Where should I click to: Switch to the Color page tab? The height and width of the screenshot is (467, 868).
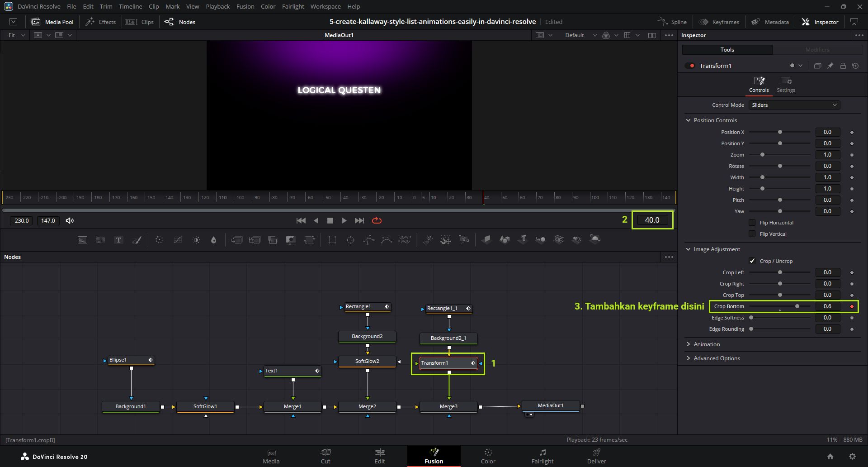click(488, 456)
